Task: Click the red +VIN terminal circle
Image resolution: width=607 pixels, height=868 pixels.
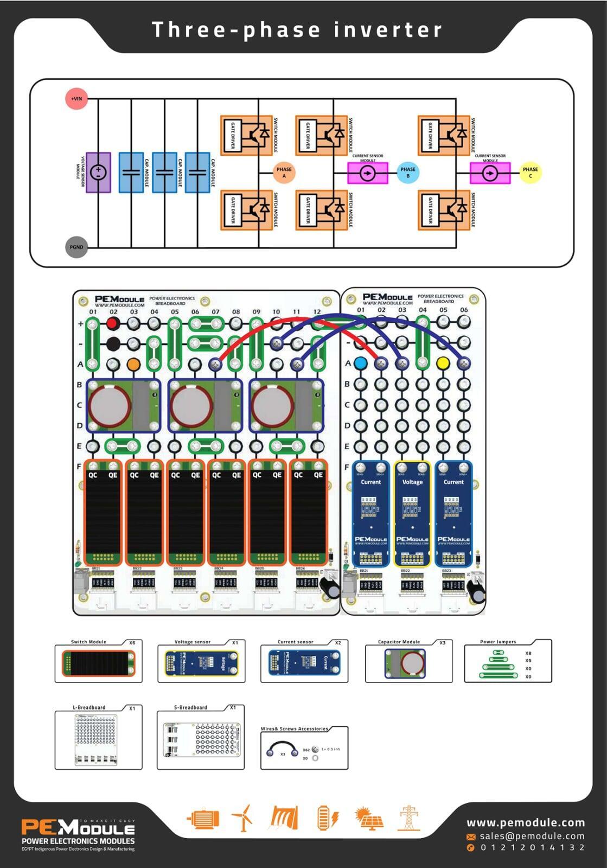Action: (76, 99)
